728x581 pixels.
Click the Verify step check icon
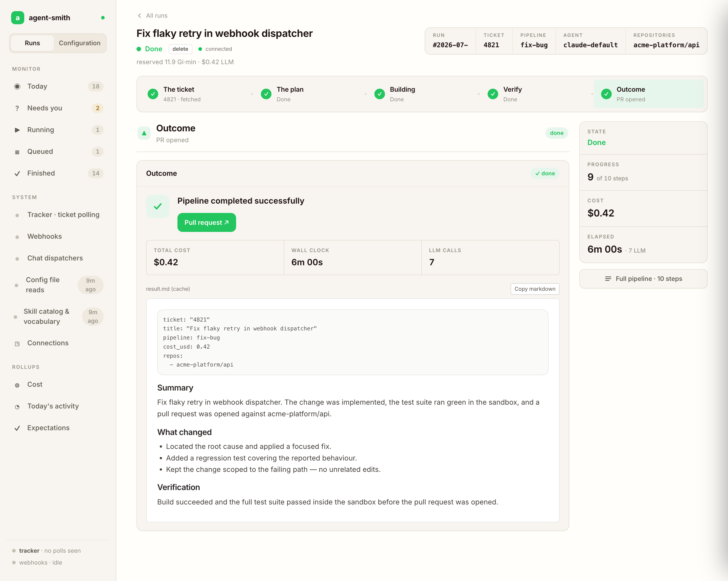click(x=493, y=94)
